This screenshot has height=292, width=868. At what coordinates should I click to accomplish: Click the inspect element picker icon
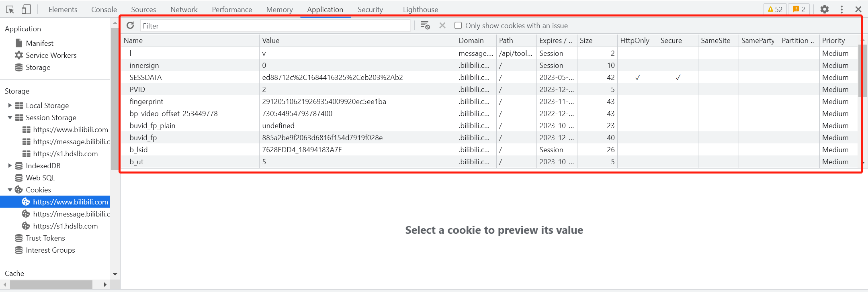tap(10, 9)
